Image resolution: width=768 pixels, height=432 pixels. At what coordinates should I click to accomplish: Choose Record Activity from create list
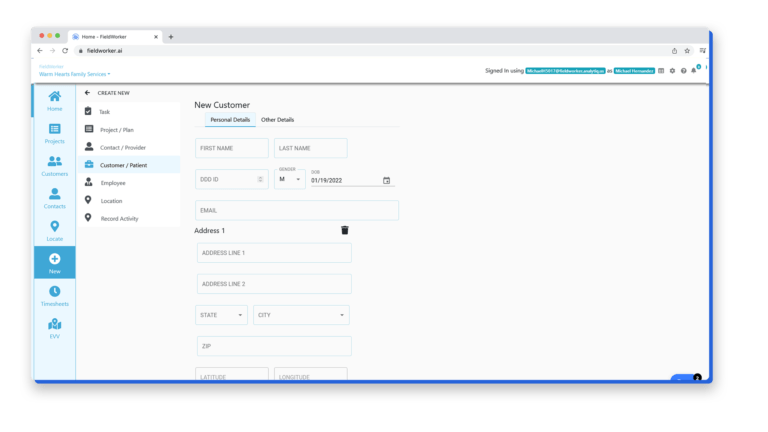[129, 218]
